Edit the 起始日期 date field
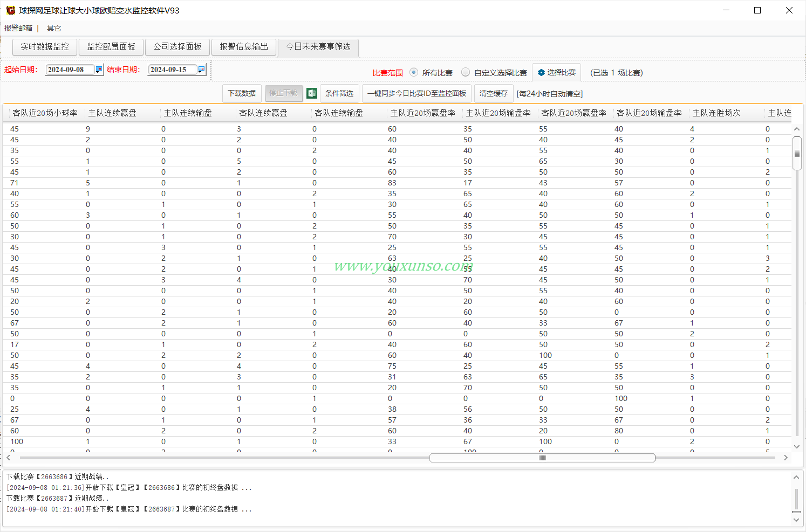The height and width of the screenshot is (532, 806). 70,70
